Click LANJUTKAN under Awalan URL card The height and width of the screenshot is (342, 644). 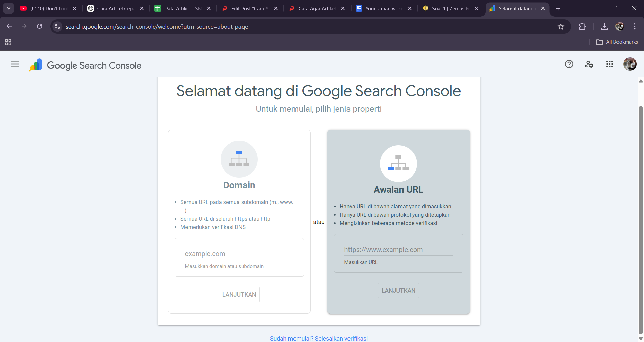click(x=398, y=290)
